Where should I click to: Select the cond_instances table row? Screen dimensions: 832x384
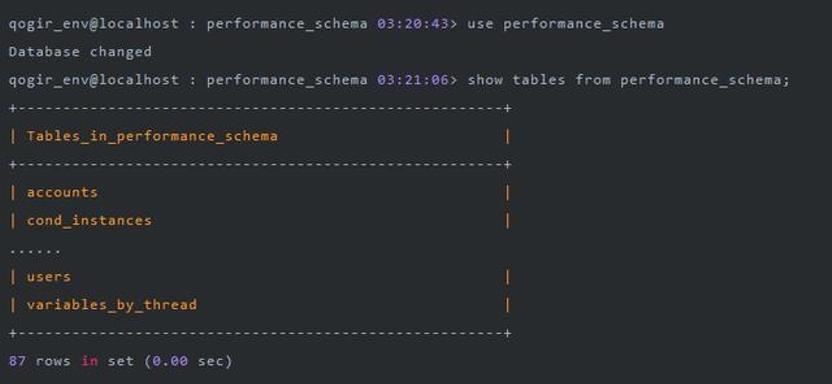tap(260, 221)
